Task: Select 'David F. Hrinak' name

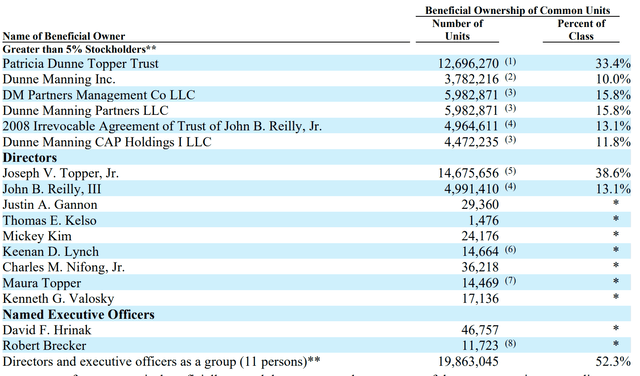Action: coord(47,330)
